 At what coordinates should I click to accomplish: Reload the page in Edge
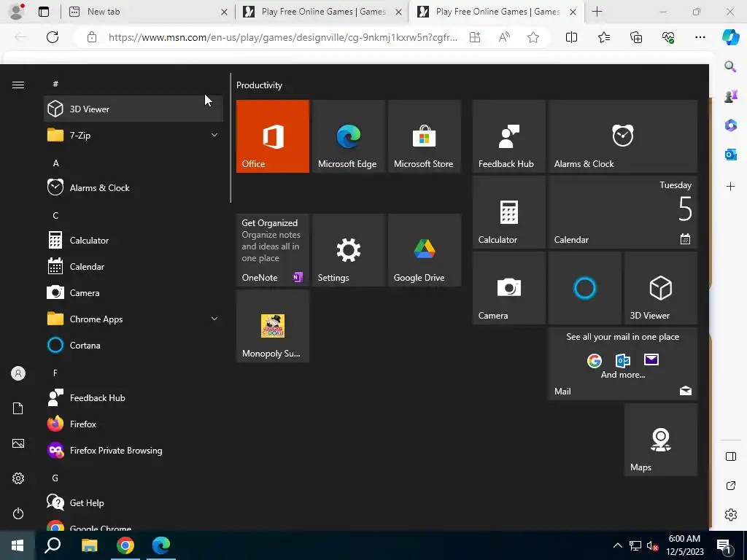[x=53, y=37]
